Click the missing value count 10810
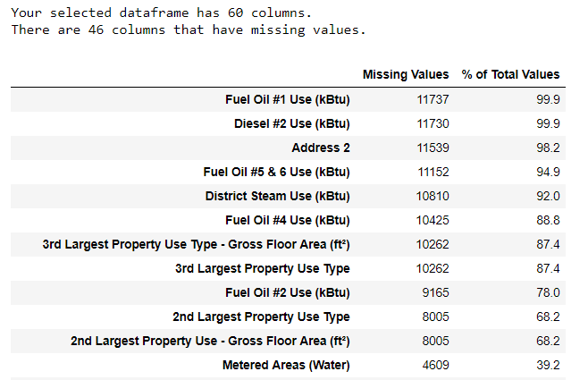The image size is (588, 380). coord(433,196)
